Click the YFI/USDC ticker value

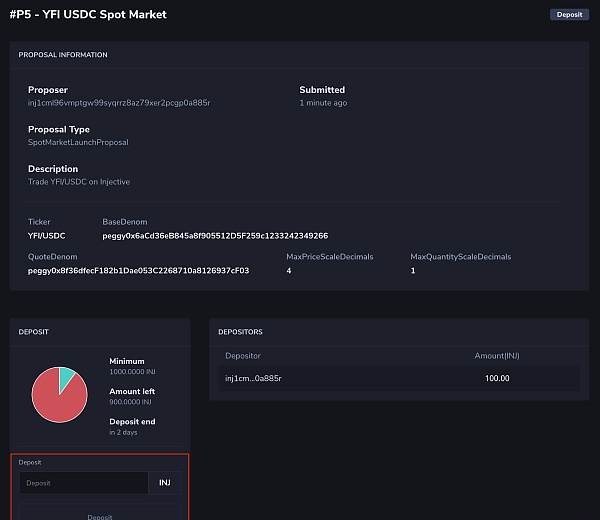click(x=47, y=236)
